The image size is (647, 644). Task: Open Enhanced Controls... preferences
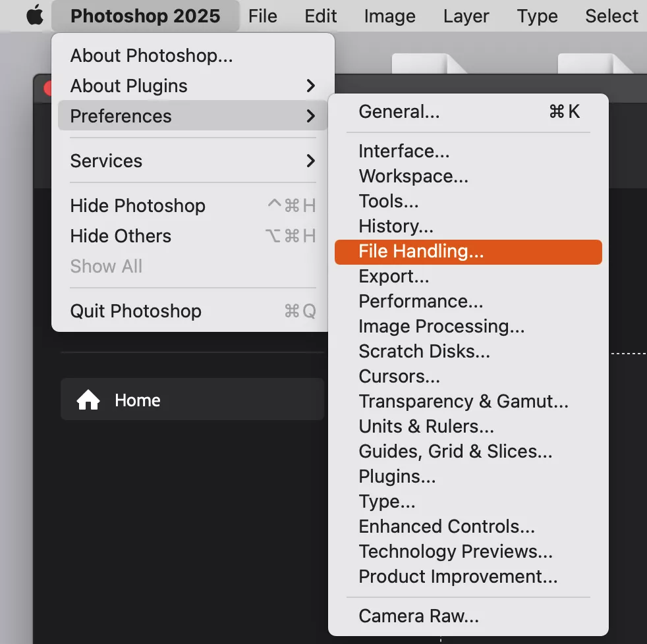(468, 527)
